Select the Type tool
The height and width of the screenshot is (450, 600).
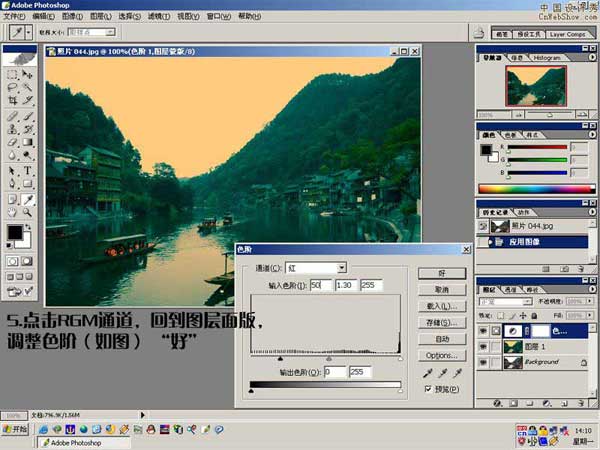pyautogui.click(x=27, y=171)
